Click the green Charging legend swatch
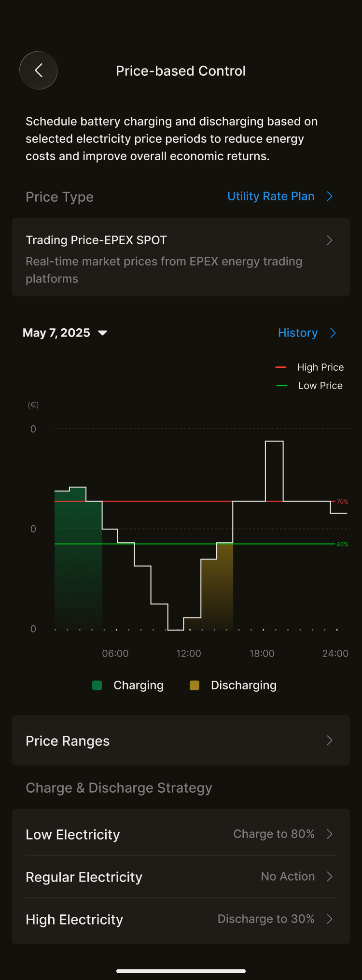The height and width of the screenshot is (980, 362). pos(97,686)
